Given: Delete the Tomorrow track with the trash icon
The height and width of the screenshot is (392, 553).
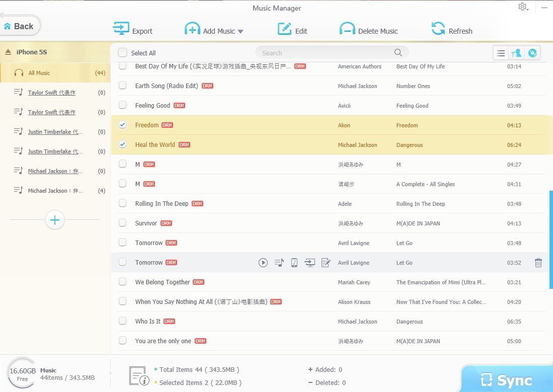Looking at the screenshot, I should point(538,262).
